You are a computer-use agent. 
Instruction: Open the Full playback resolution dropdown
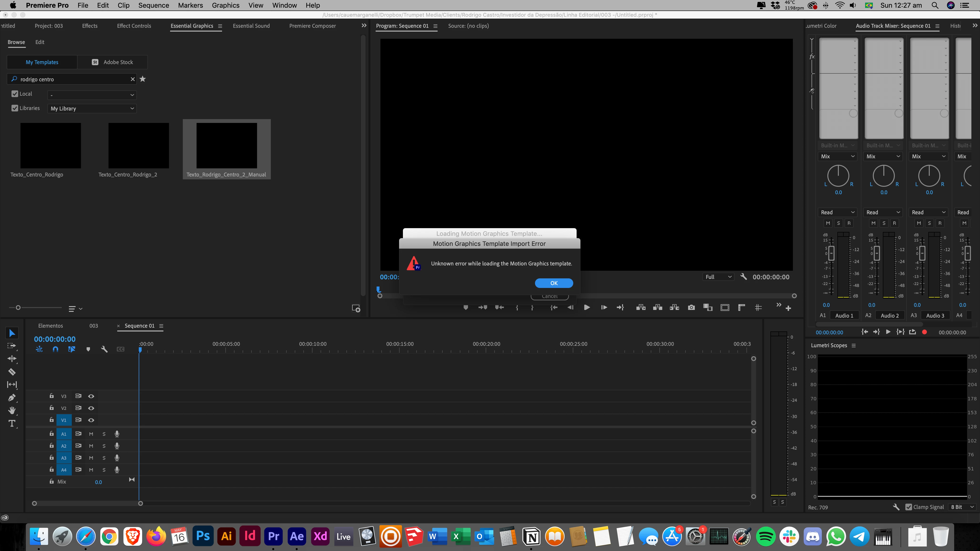[718, 277]
